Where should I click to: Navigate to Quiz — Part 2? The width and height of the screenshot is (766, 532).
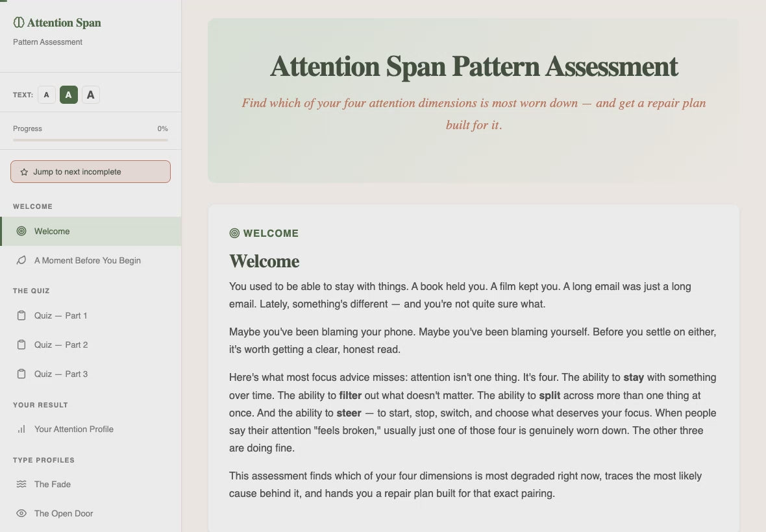(90, 345)
